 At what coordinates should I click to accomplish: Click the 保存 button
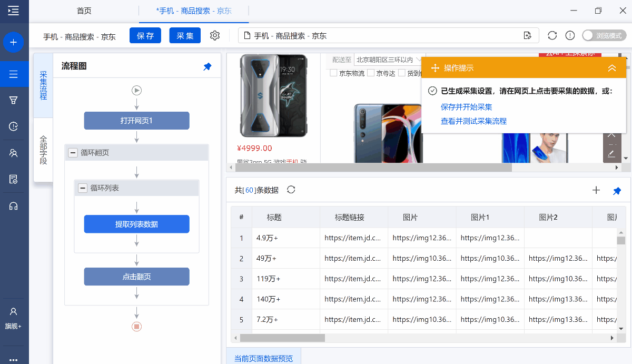click(x=145, y=35)
